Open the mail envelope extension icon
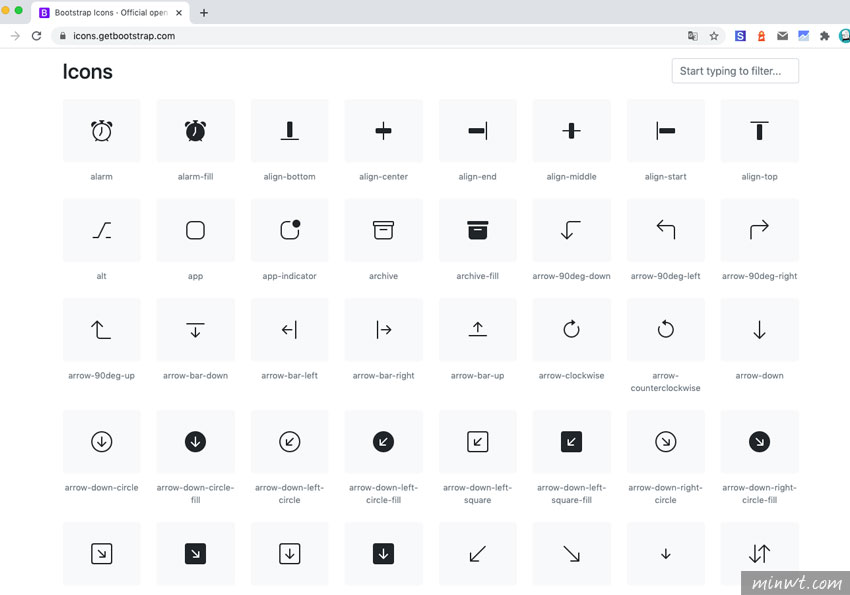This screenshot has height=595, width=850. pos(782,36)
